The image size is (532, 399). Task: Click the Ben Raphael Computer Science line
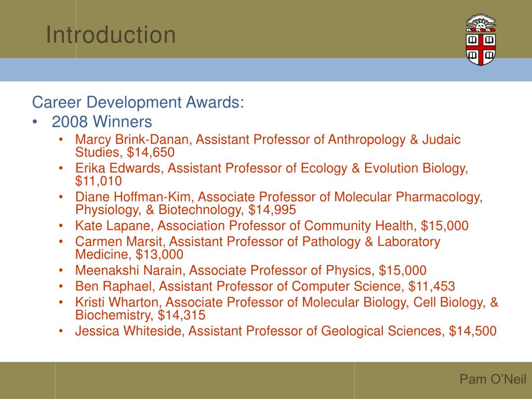click(265, 286)
